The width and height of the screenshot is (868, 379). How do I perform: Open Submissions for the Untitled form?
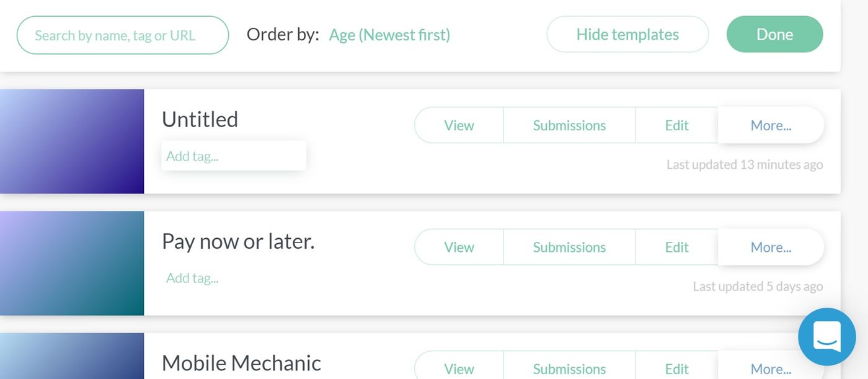pos(569,125)
